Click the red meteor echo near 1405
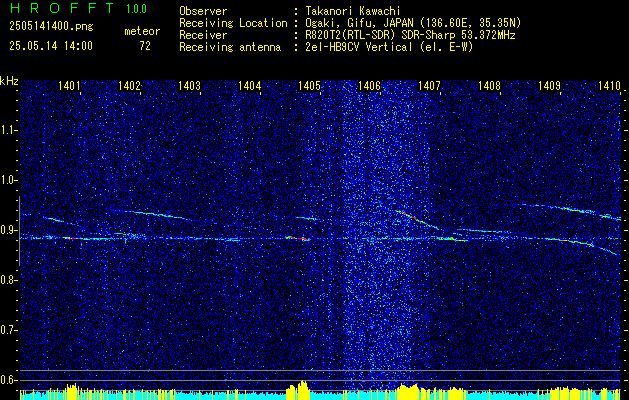The height and width of the screenshot is (400, 629). point(298,238)
